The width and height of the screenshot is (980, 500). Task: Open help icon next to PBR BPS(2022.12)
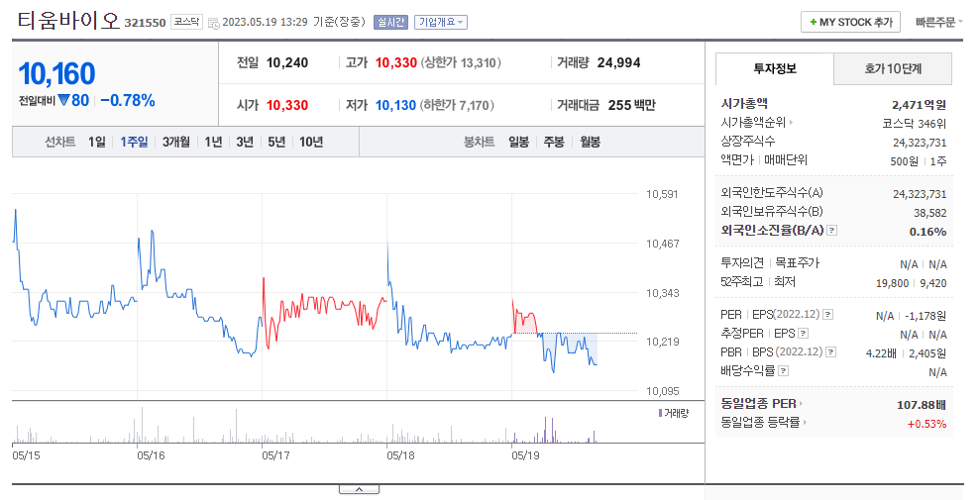tap(830, 352)
